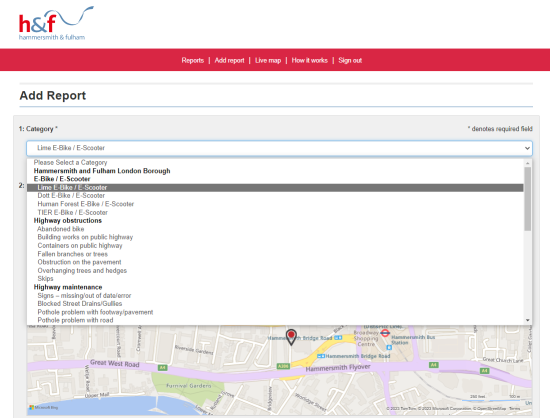The width and height of the screenshot is (550, 418).
Task: Choose 'Overhanging trees and hedges'
Action: [x=275, y=271]
